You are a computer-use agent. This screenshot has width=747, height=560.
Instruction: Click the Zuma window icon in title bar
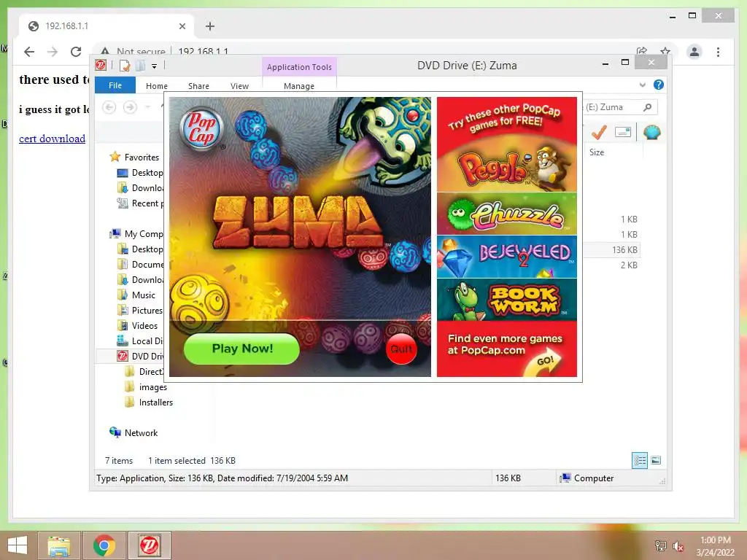[101, 65]
